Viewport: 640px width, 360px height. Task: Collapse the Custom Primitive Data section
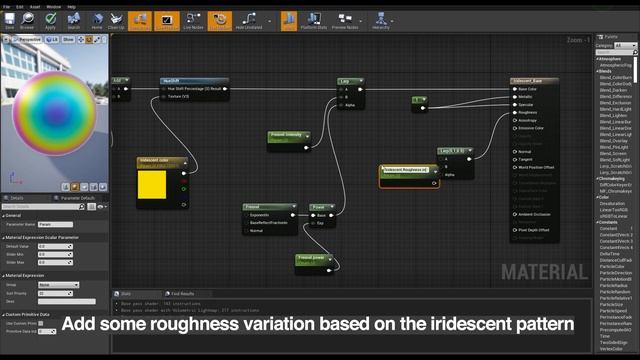(x=3, y=315)
